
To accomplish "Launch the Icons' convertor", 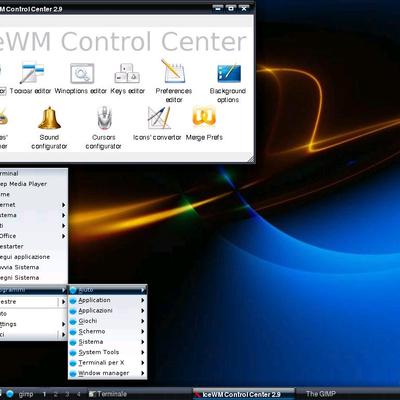I will (159, 118).
